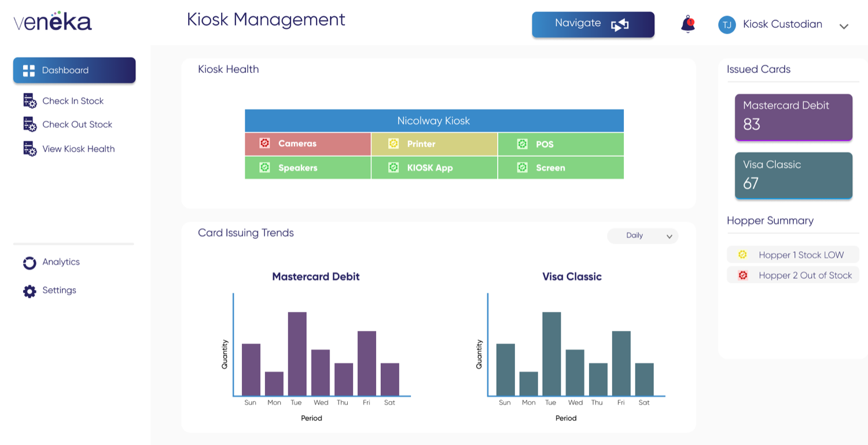Click the Screen status cell
Image resolution: width=868 pixels, height=445 pixels.
point(561,168)
